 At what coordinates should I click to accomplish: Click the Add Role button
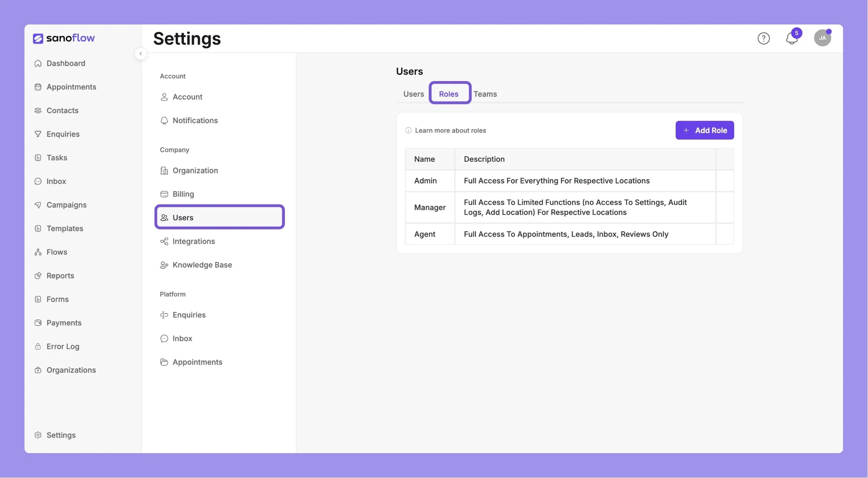point(704,130)
